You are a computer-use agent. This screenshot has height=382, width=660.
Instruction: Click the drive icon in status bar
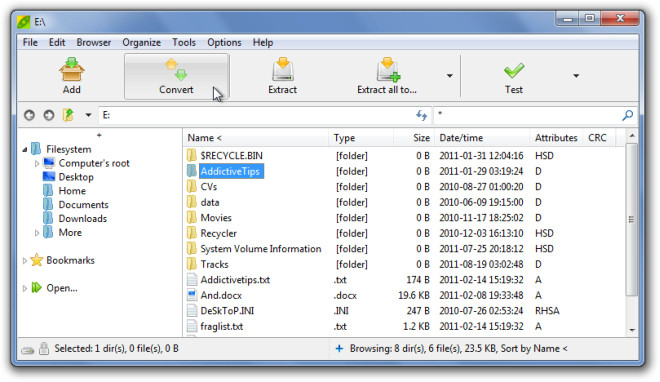(x=28, y=350)
